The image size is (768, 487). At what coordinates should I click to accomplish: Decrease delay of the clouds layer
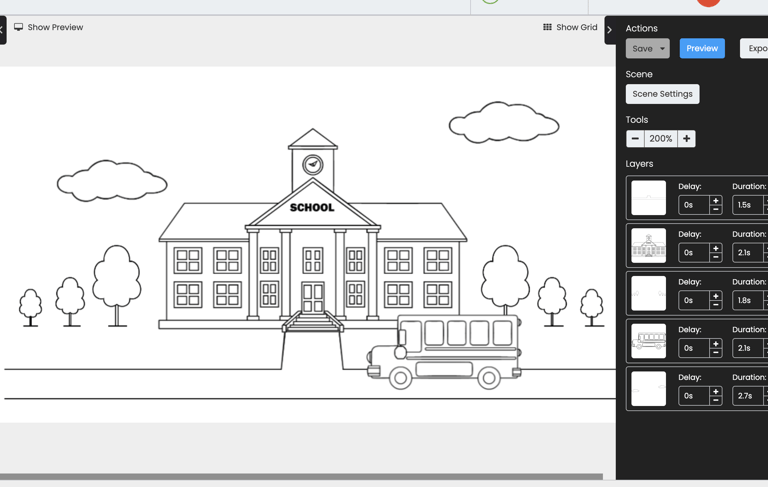click(x=716, y=400)
